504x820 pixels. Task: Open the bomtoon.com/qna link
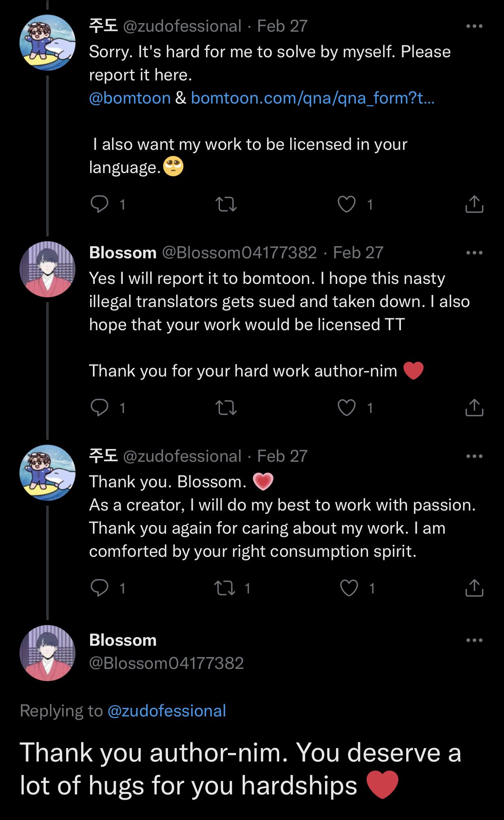click(312, 98)
